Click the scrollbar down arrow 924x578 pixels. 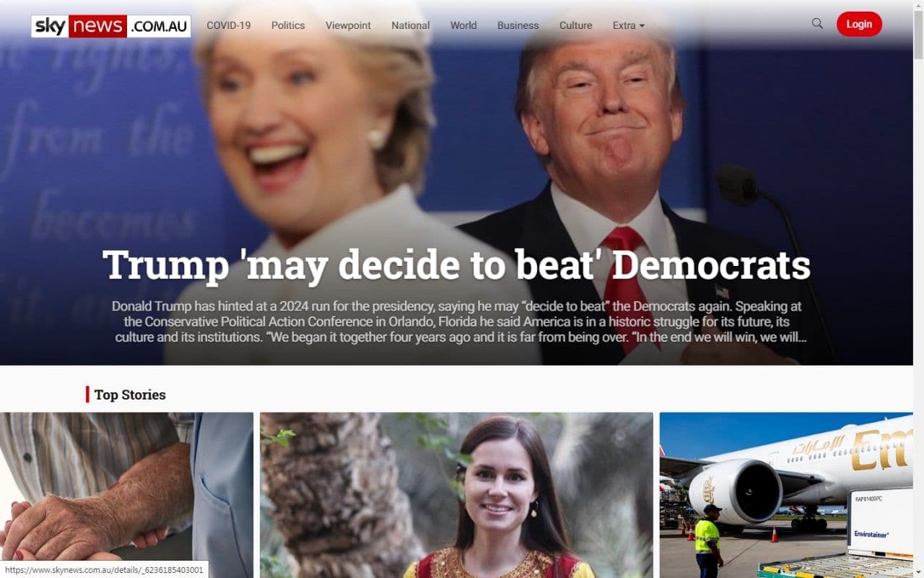point(918,571)
